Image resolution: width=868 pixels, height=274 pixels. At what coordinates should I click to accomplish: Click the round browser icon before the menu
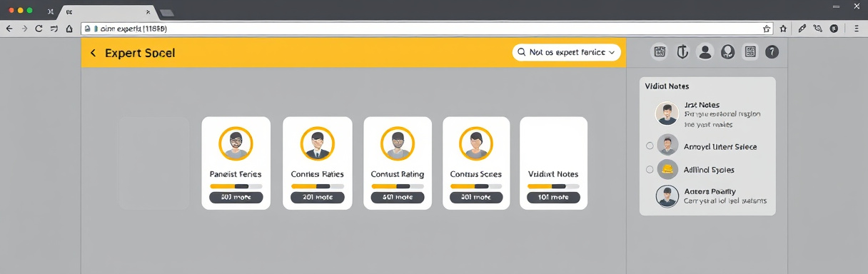click(834, 29)
